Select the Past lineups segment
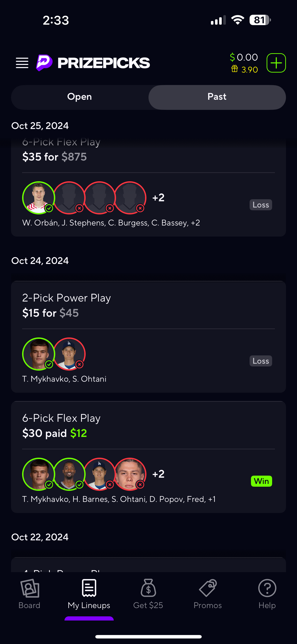 pos(217,97)
